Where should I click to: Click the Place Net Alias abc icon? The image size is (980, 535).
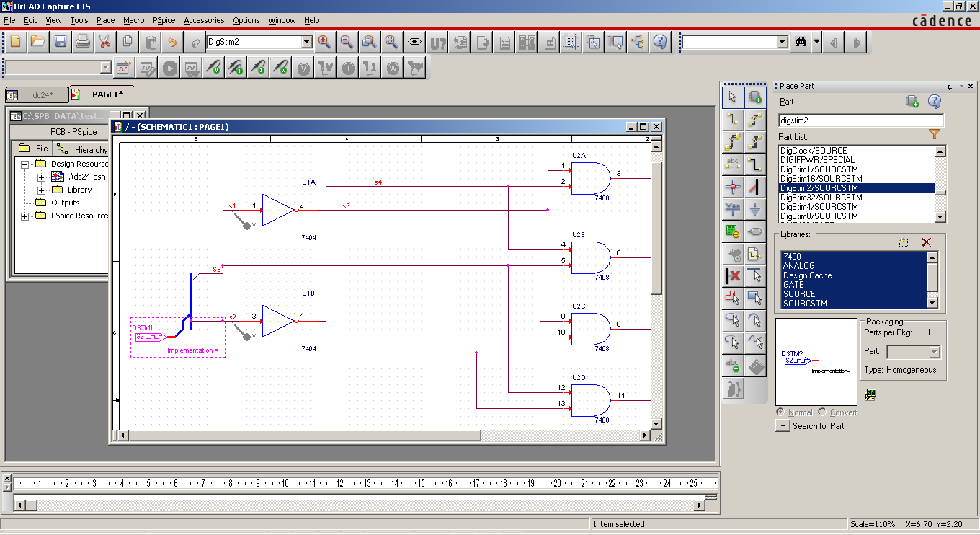tap(733, 164)
